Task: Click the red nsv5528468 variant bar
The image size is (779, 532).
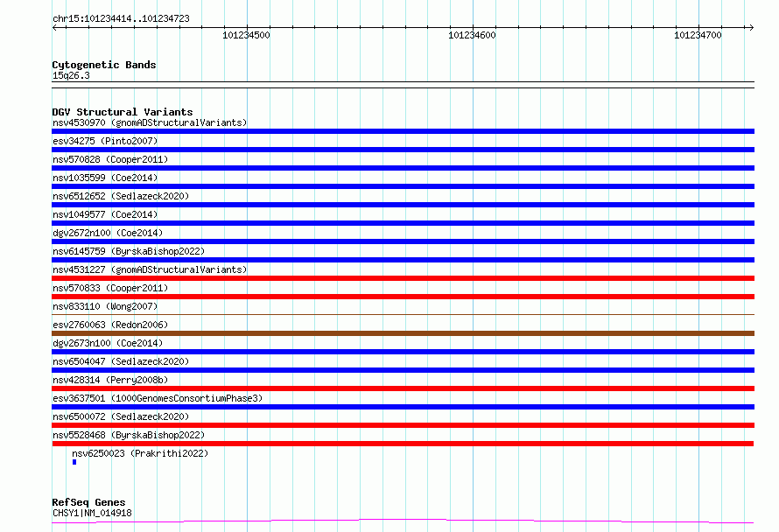Action: pos(403,444)
